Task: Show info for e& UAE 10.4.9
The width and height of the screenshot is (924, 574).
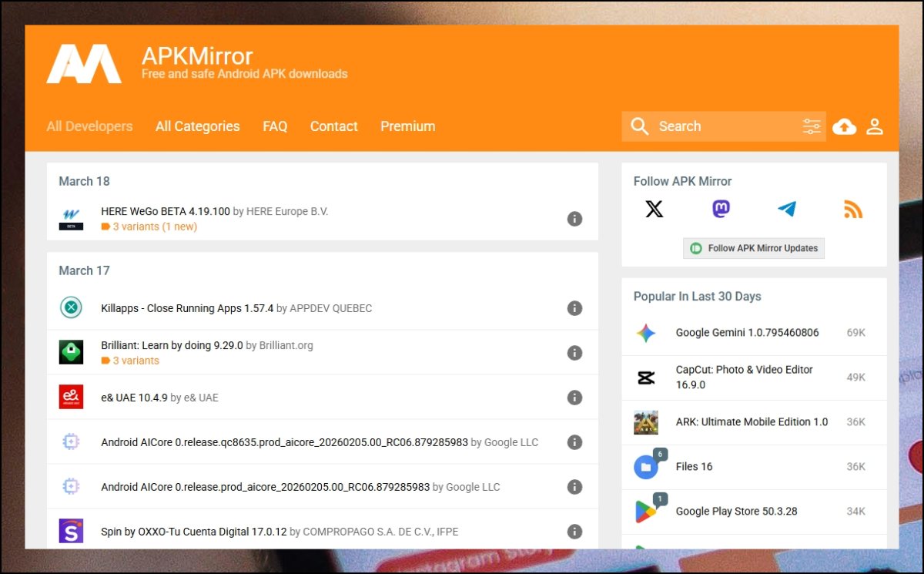Action: [x=574, y=398]
